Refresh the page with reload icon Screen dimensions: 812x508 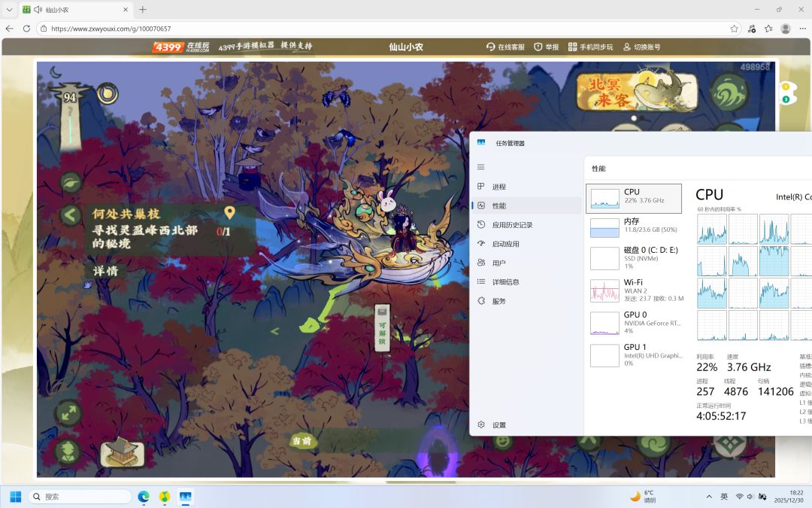26,29
